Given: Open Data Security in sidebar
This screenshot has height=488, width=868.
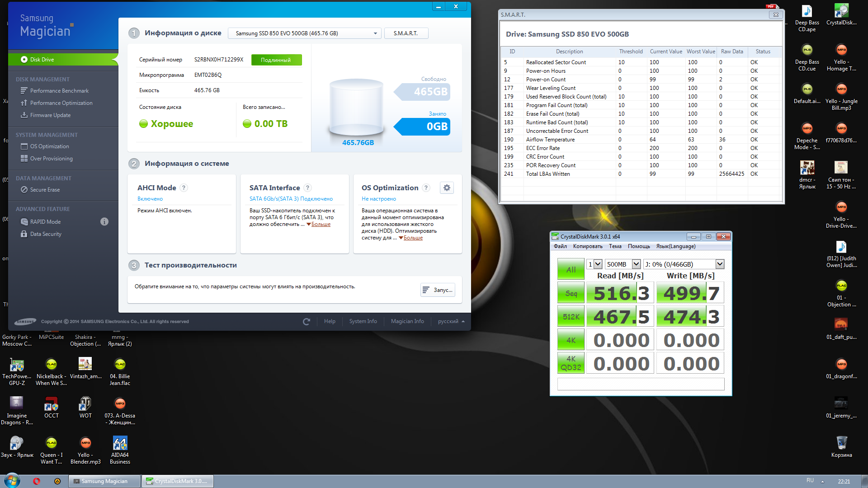Looking at the screenshot, I should tap(46, 234).
